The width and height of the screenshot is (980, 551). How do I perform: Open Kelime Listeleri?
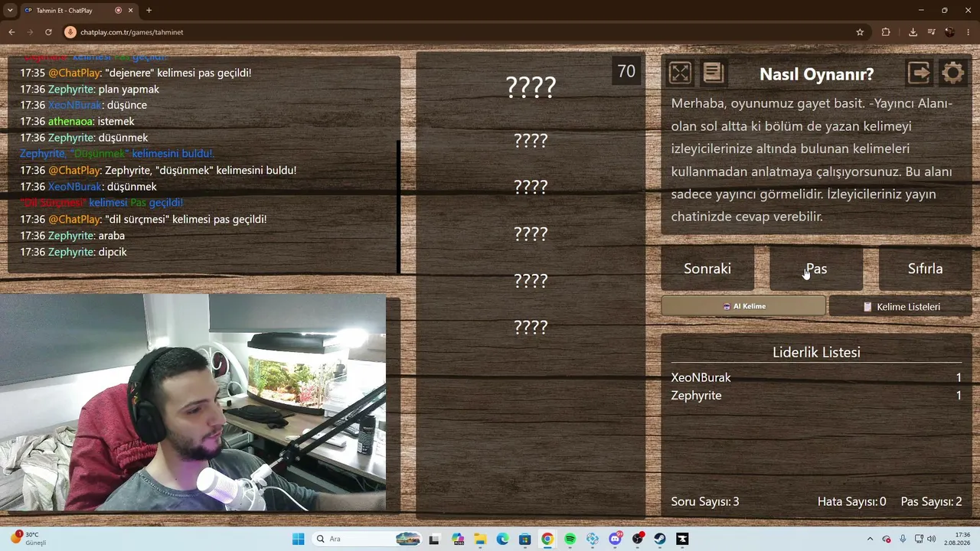click(900, 307)
